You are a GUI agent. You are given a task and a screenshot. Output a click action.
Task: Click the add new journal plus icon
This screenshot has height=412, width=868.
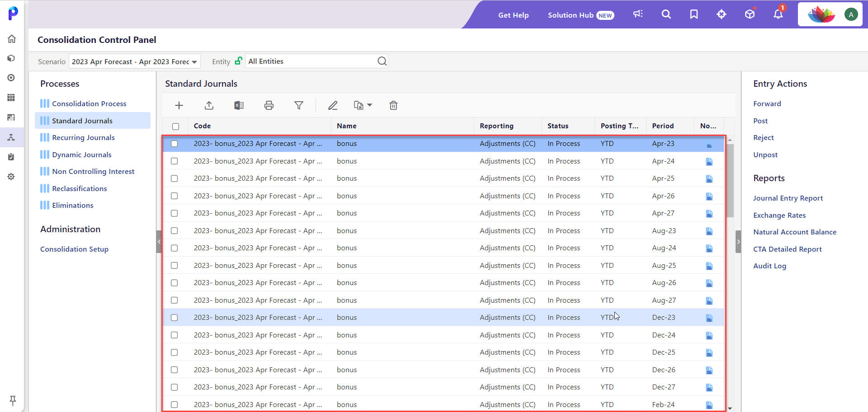click(x=179, y=105)
